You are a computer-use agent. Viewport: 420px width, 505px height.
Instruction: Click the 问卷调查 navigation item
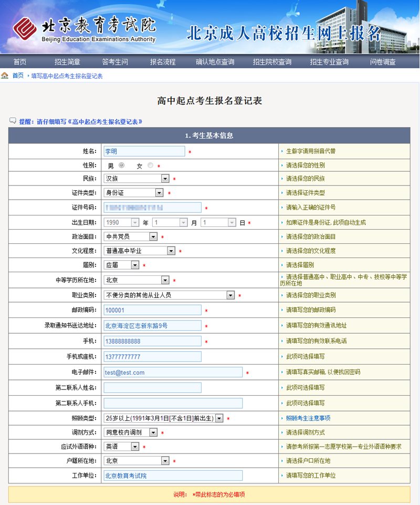pos(383,62)
